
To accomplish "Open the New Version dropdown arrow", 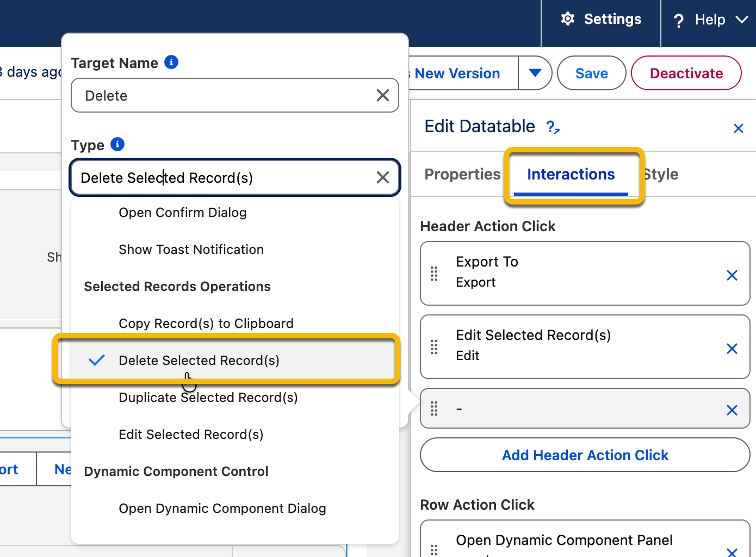I will coord(535,73).
